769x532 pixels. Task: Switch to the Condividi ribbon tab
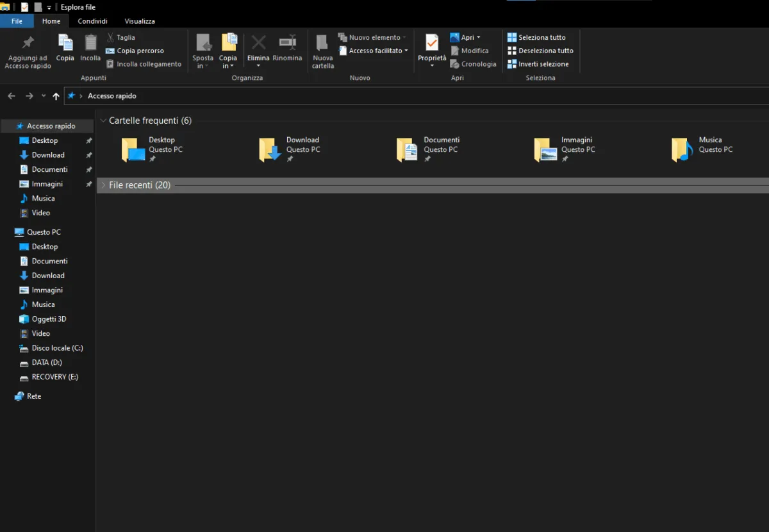[92, 21]
